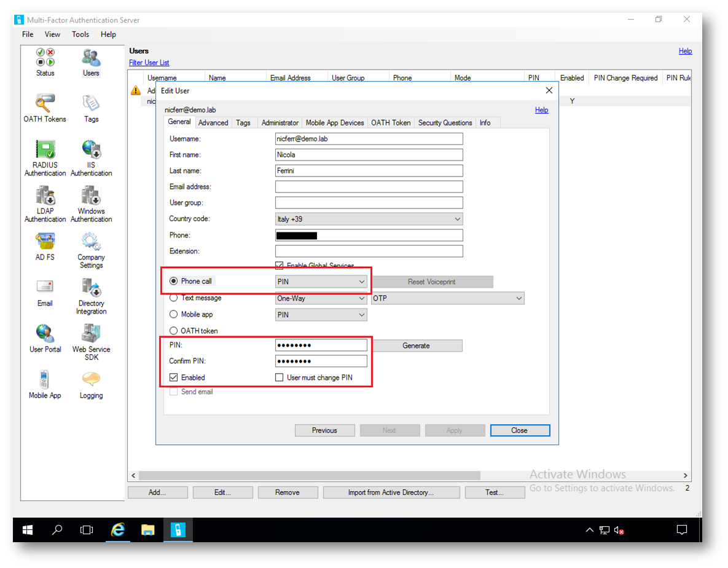Viewport: 728px width, 568px height.
Task: Open the View menu
Action: coord(52,34)
